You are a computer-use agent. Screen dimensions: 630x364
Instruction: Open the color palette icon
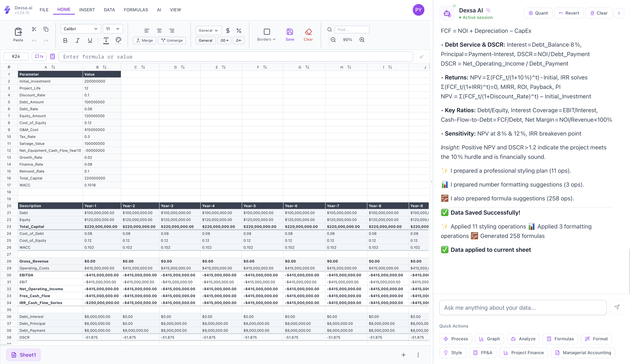click(118, 40)
